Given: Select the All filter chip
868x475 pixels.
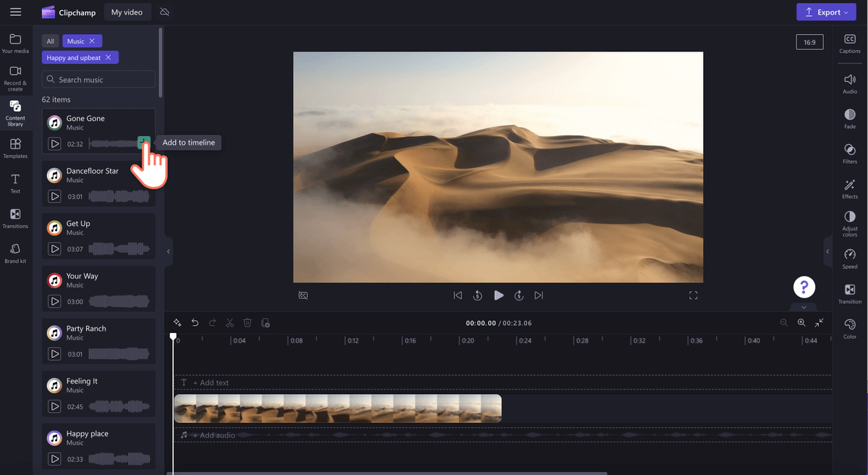Looking at the screenshot, I should pos(50,41).
